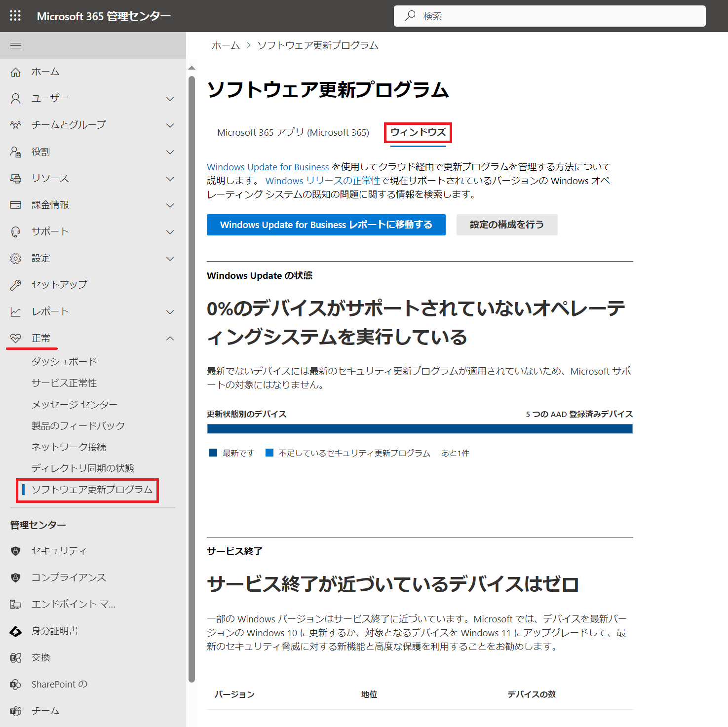Click the 役割 role icon
The height and width of the screenshot is (727, 728).
[16, 152]
